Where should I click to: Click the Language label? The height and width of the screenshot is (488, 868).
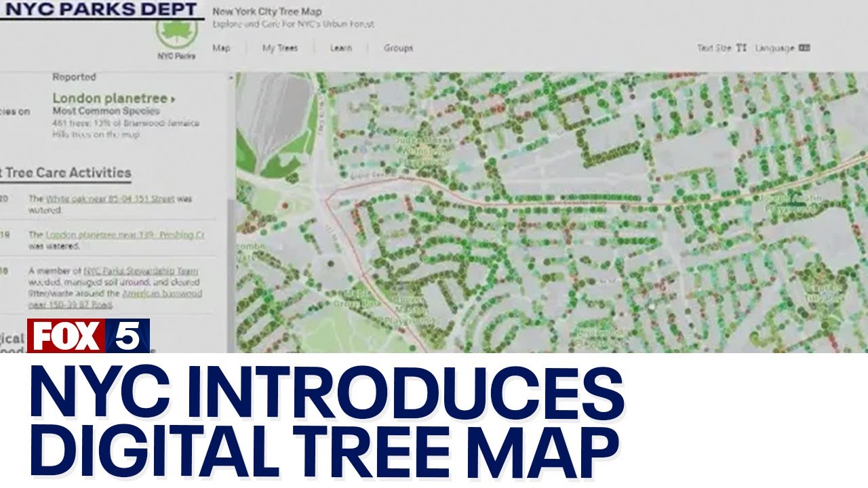pyautogui.click(x=774, y=48)
